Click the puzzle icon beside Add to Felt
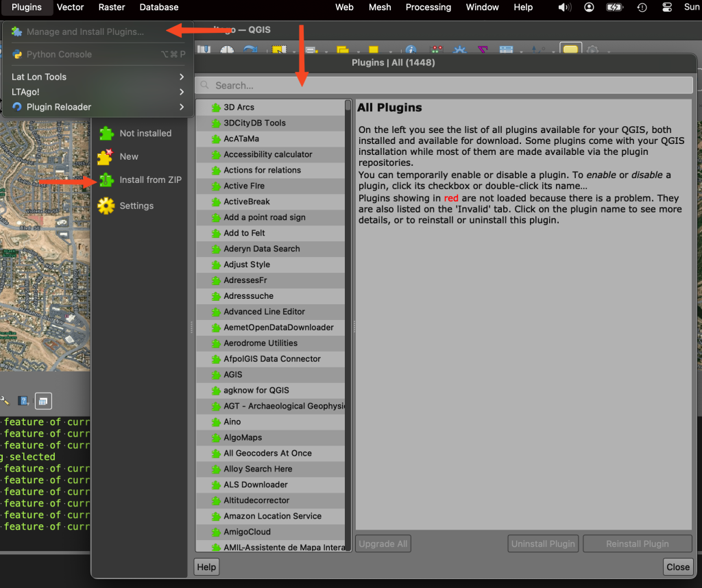Viewport: 702px width, 588px height. (216, 233)
